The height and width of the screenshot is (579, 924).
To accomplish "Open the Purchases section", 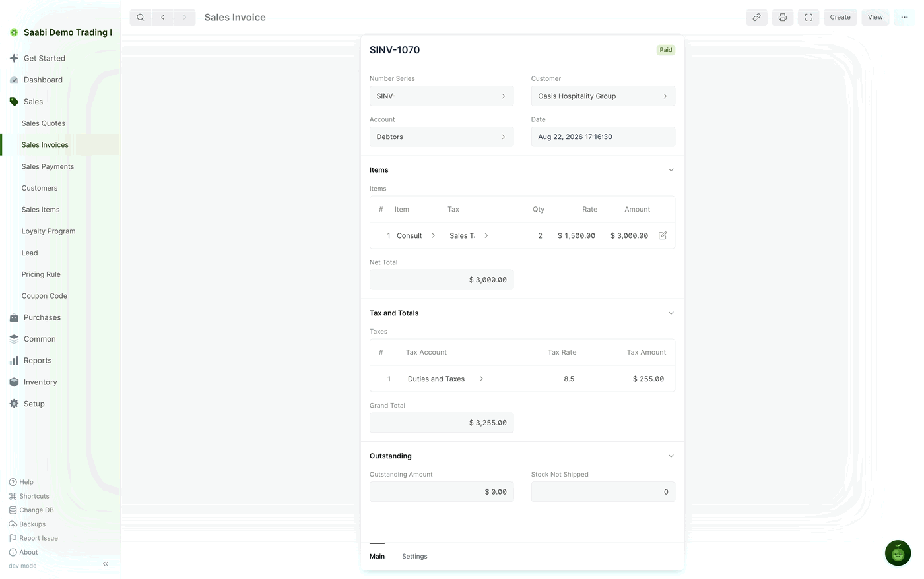I will pyautogui.click(x=42, y=317).
